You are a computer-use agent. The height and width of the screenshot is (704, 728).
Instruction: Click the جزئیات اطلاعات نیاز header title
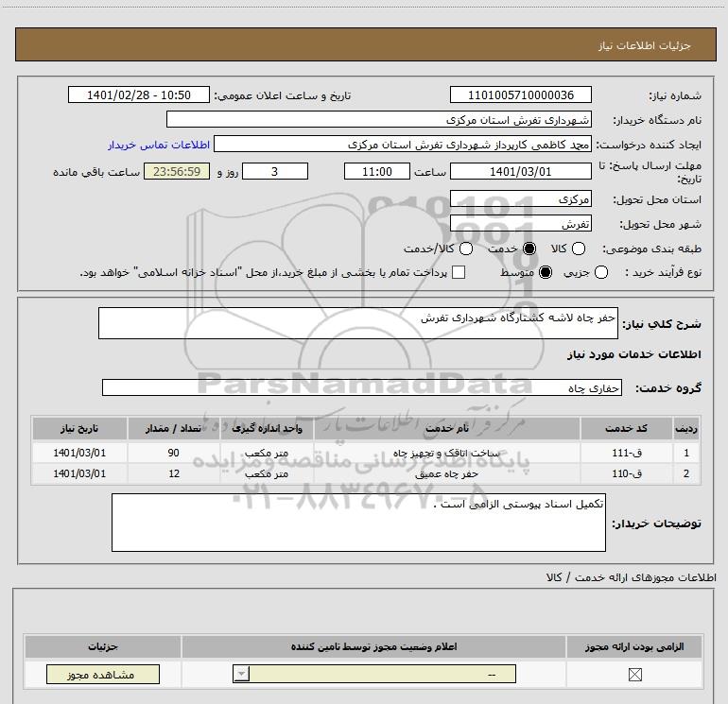click(x=644, y=45)
